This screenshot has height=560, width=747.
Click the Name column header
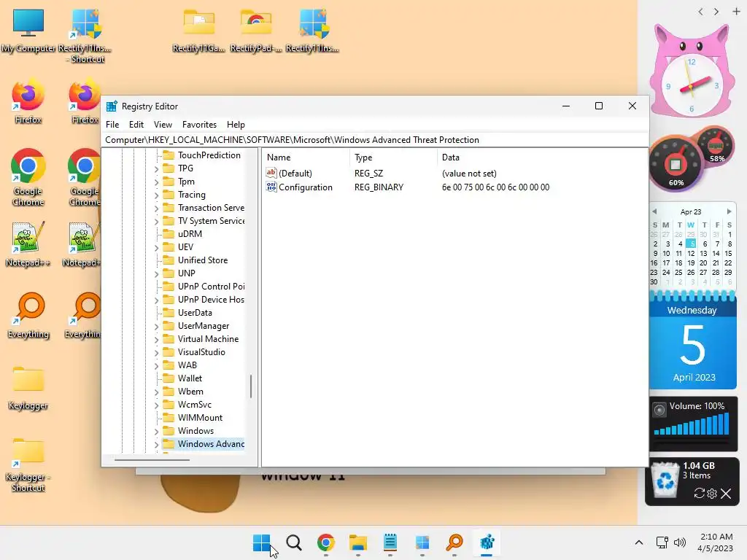coord(306,157)
